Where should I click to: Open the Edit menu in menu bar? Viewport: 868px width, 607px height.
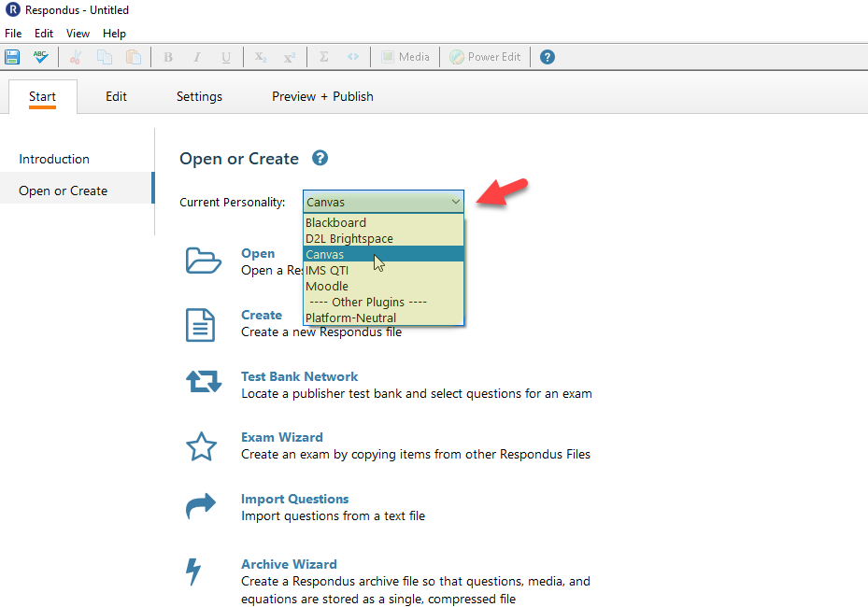tap(44, 34)
